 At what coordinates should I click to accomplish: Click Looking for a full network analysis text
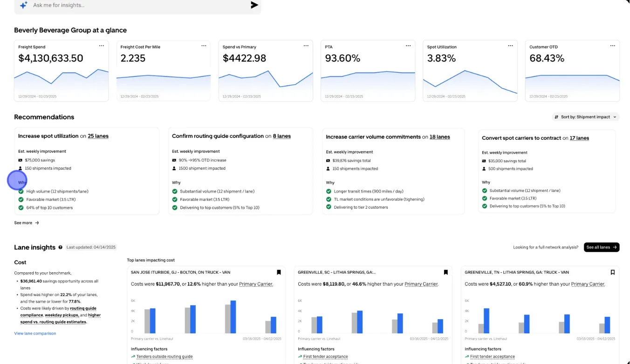tap(546, 247)
